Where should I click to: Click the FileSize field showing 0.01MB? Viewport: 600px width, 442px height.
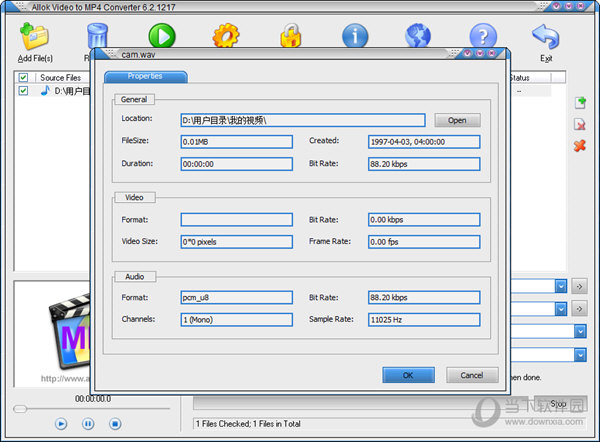[x=236, y=142]
